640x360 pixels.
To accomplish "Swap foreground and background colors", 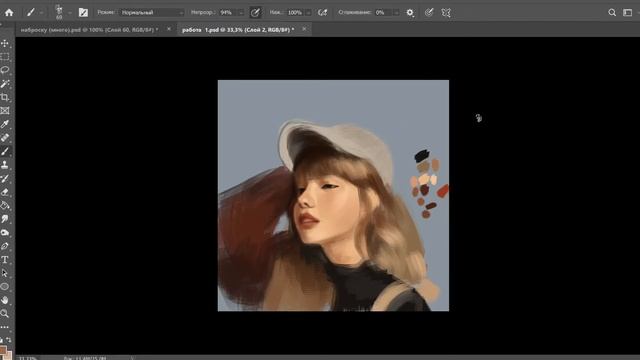I will click(x=9, y=340).
